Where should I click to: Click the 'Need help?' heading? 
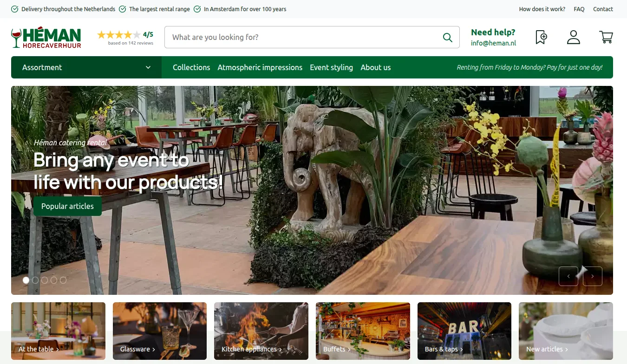(x=493, y=32)
